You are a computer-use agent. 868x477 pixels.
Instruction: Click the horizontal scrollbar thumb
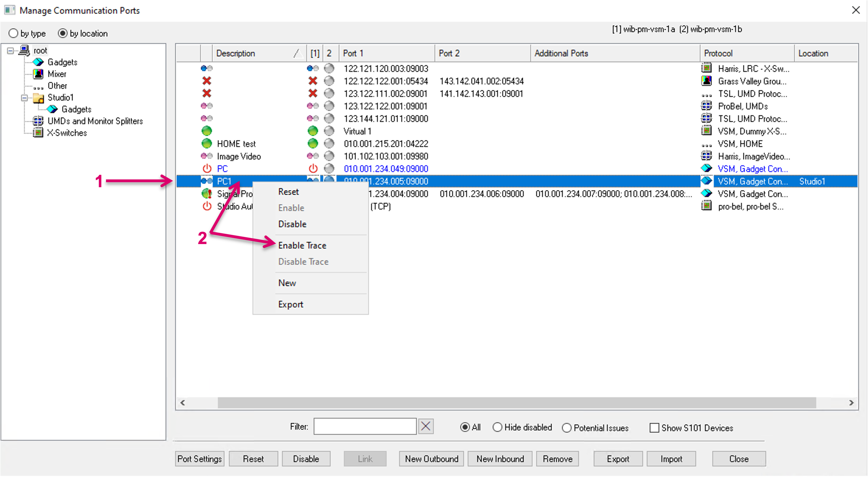tap(516, 403)
